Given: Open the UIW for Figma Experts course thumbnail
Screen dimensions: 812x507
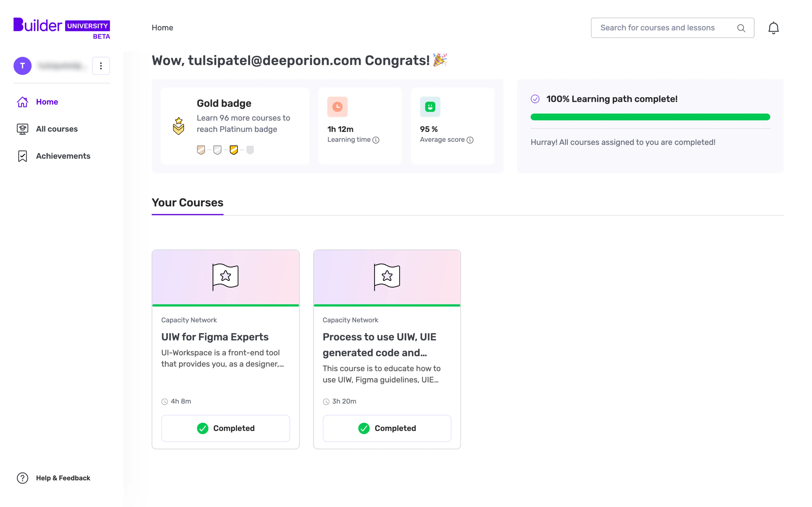Looking at the screenshot, I should tap(226, 277).
